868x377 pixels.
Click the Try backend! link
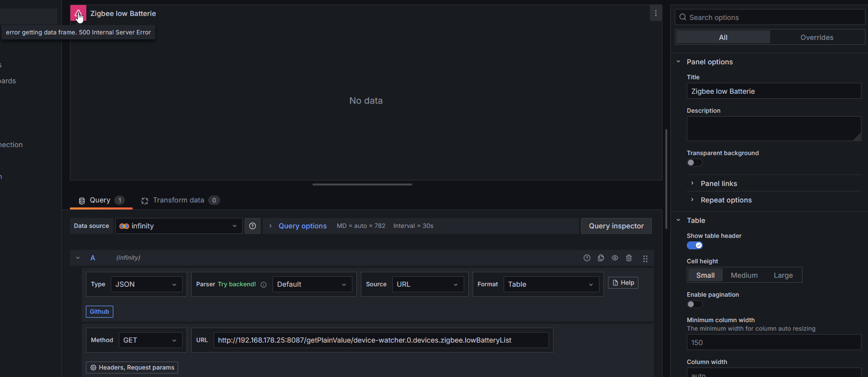click(x=237, y=284)
